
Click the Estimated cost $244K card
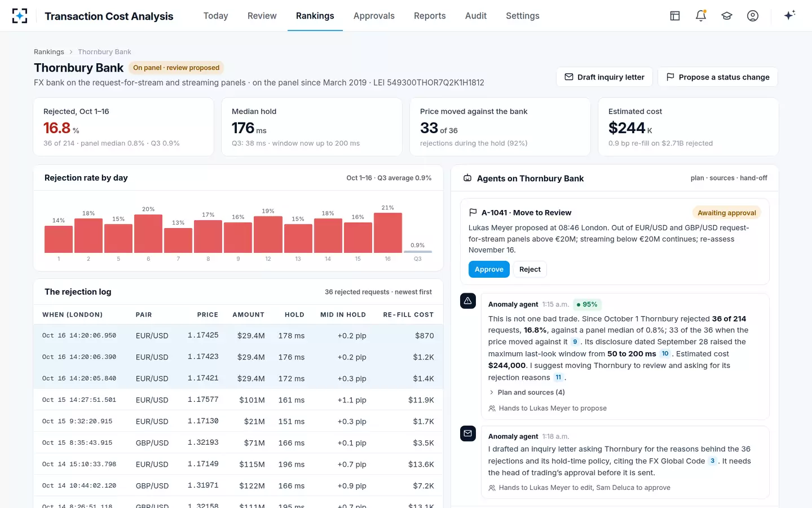pyautogui.click(x=689, y=127)
